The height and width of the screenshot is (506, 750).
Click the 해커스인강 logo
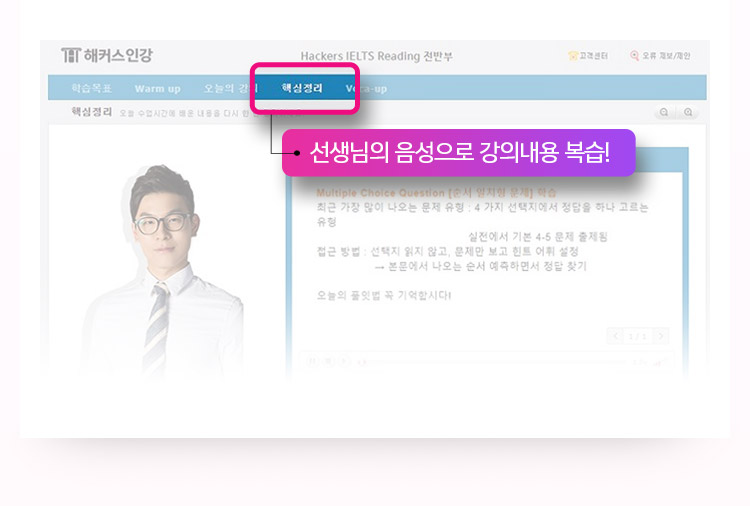pos(106,55)
